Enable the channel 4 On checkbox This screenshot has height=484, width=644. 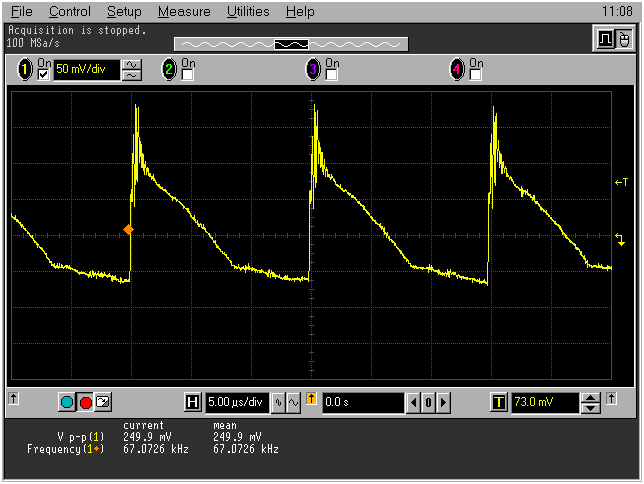(475, 75)
